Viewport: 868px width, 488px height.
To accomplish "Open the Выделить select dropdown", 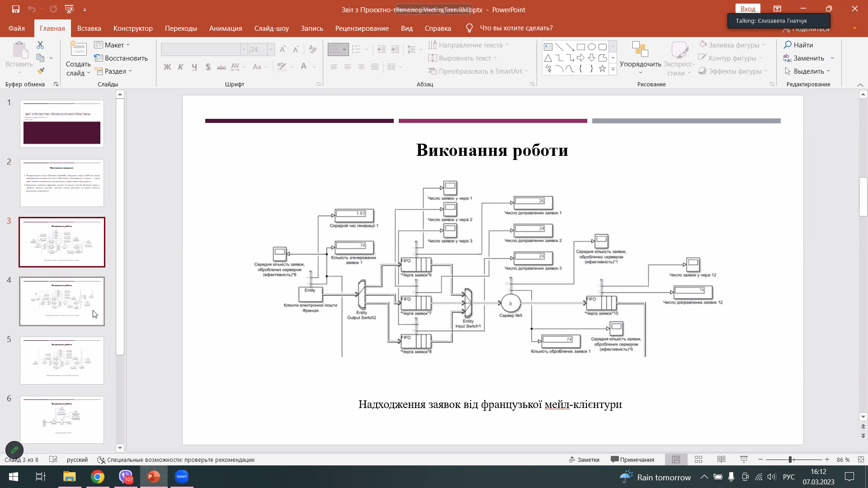I will (808, 71).
